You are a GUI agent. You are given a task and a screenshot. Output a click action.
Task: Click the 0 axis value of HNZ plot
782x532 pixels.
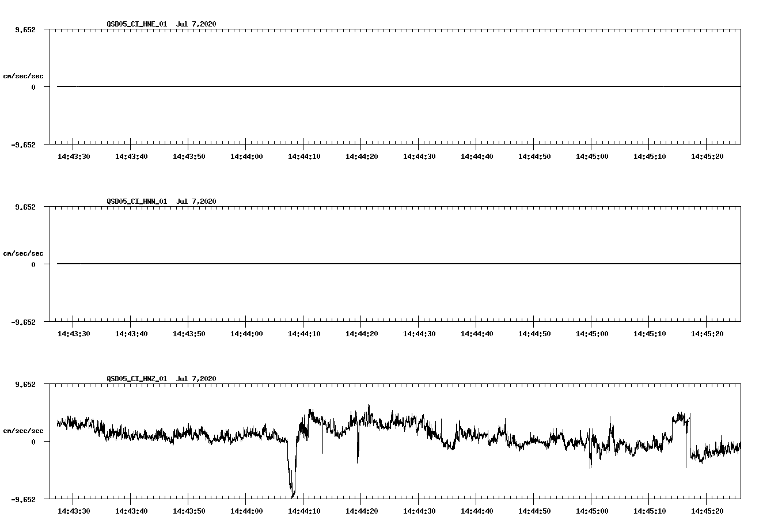point(33,442)
